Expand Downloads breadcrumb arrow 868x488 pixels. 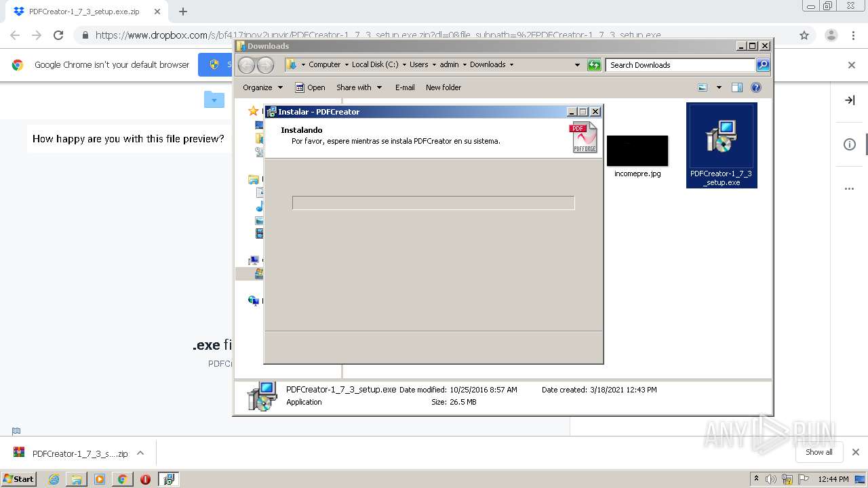[511, 65]
